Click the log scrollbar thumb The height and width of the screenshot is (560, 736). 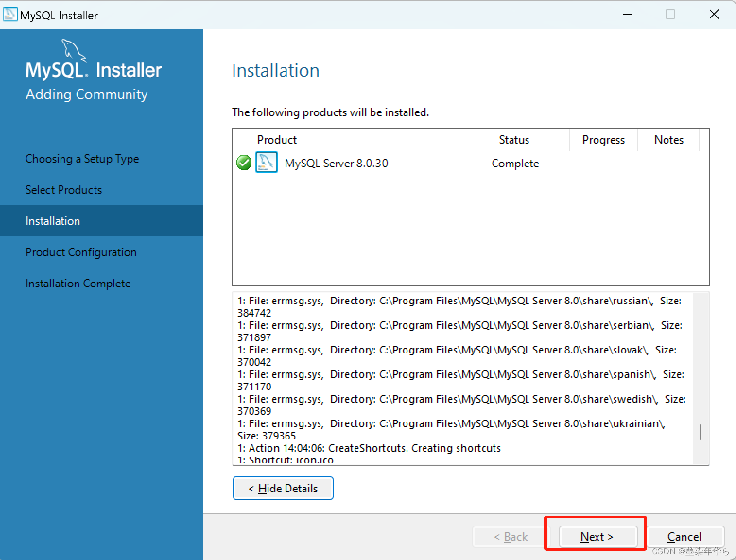point(700,432)
